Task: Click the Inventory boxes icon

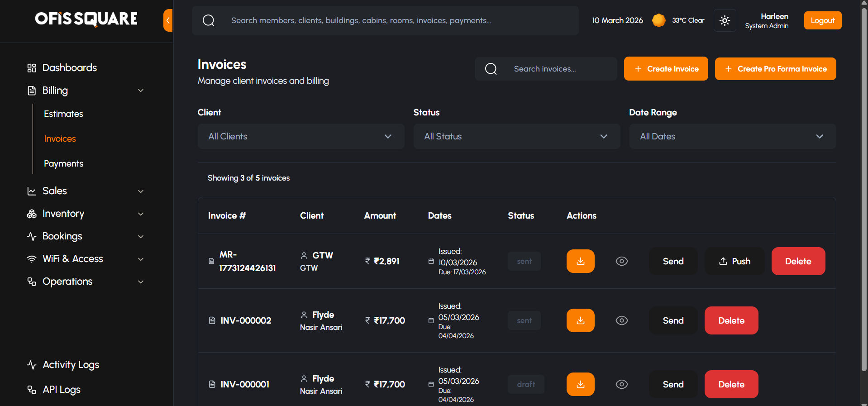Action: pyautogui.click(x=32, y=214)
